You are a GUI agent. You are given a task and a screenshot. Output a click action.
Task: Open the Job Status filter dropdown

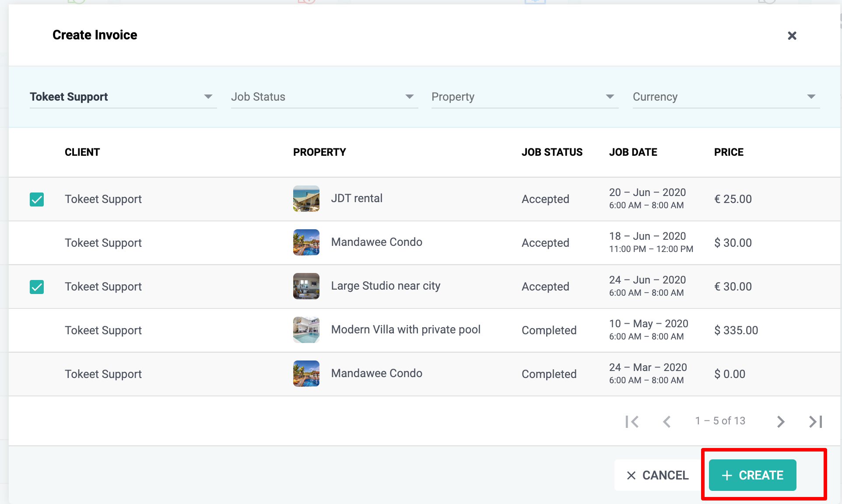click(x=324, y=97)
